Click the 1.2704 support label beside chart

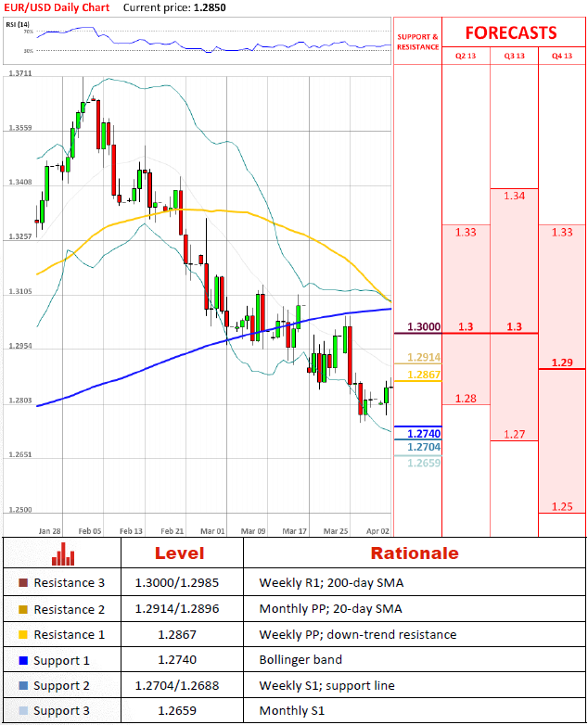(x=424, y=447)
